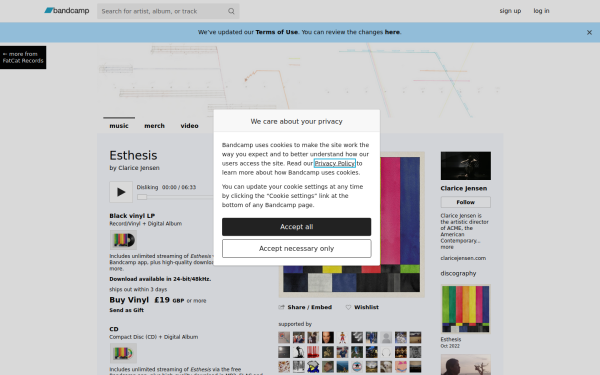The height and width of the screenshot is (375, 600).
Task: Open Esthesis title in discography
Action: [451, 339]
